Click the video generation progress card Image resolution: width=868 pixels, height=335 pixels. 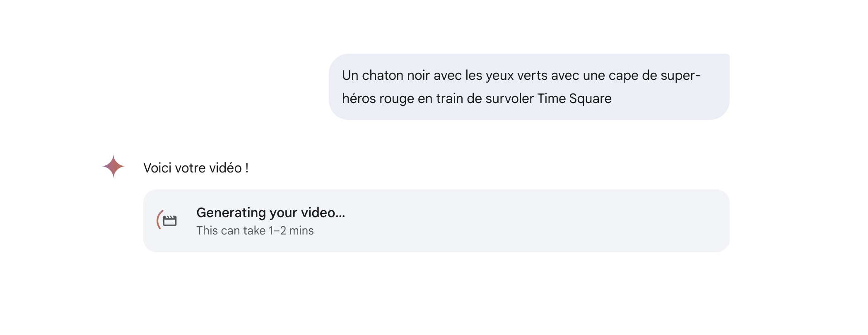(436, 221)
